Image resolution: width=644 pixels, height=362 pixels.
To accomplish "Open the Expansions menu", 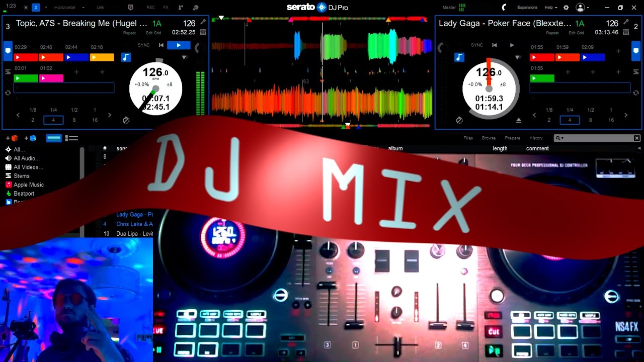I will click(x=528, y=8).
